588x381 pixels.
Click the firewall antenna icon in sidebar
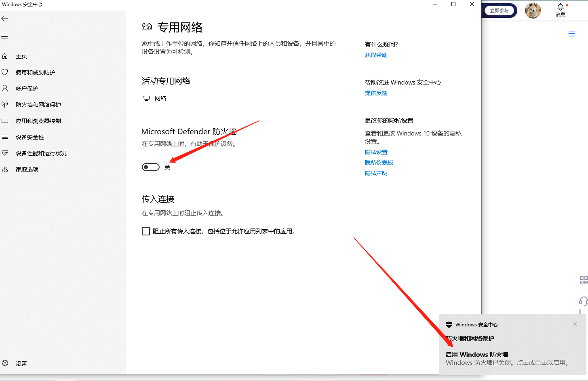[x=5, y=104]
